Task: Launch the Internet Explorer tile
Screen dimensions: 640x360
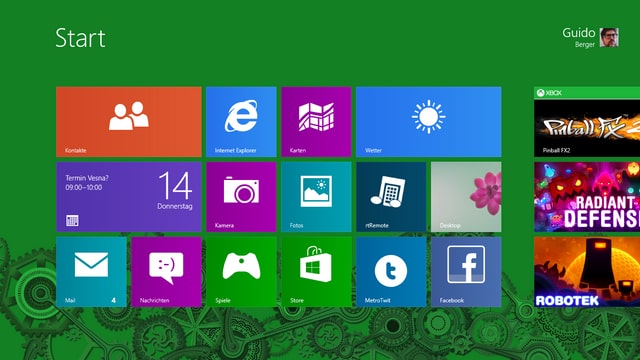Action: point(241,122)
